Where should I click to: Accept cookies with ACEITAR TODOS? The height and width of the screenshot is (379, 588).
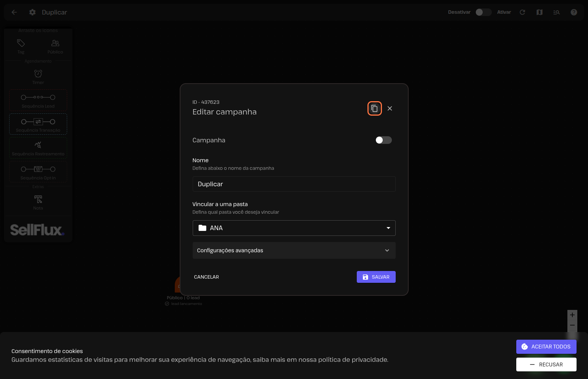[546, 347]
